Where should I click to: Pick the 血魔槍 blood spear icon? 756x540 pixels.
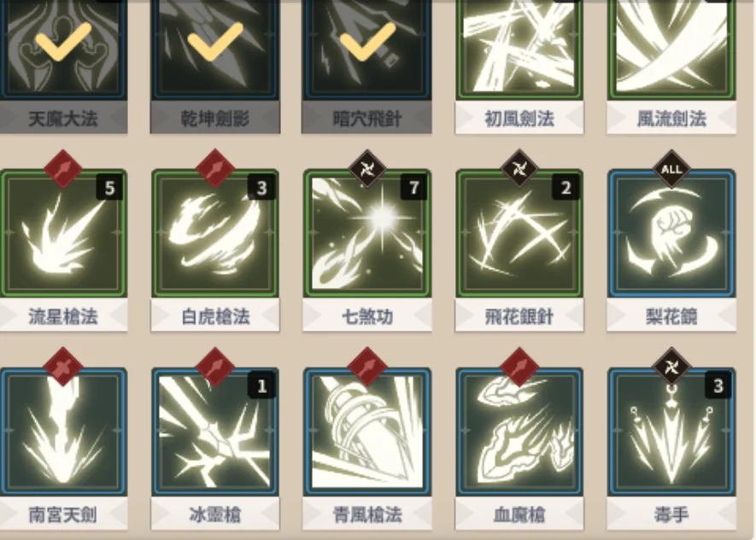[519, 432]
